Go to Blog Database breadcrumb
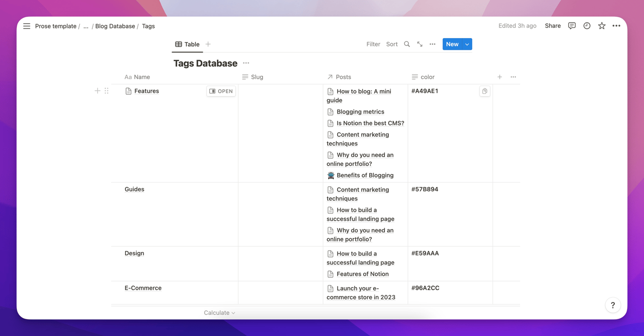This screenshot has width=644, height=336. 115,26
